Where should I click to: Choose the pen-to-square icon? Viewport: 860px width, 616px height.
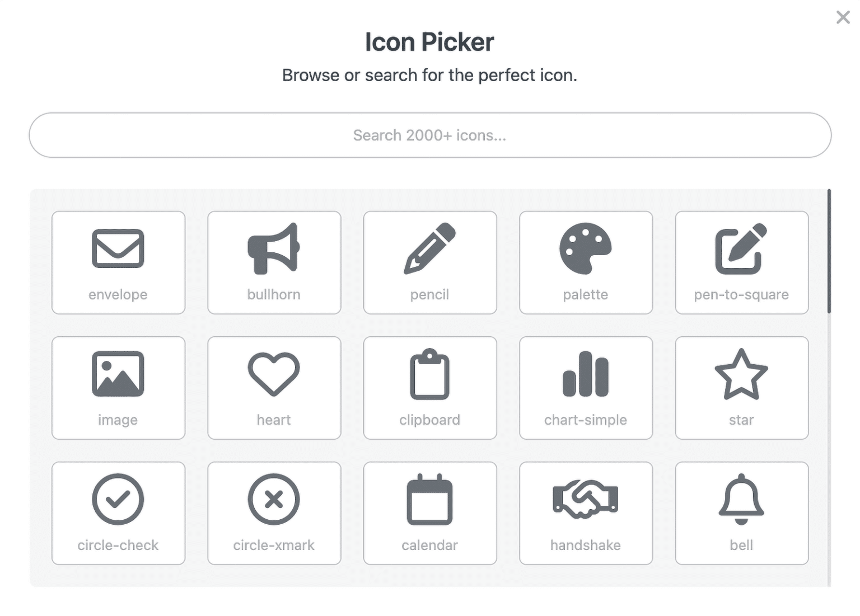[x=741, y=262]
